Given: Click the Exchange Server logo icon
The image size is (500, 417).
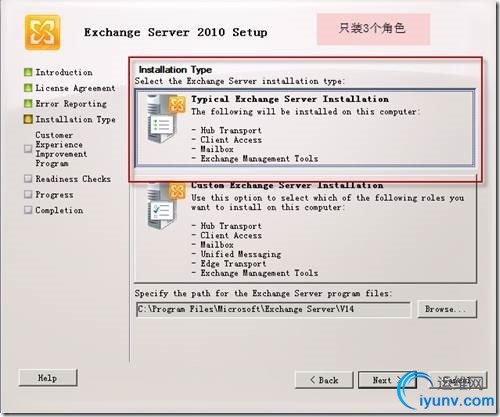Looking at the screenshot, I should point(43,32).
